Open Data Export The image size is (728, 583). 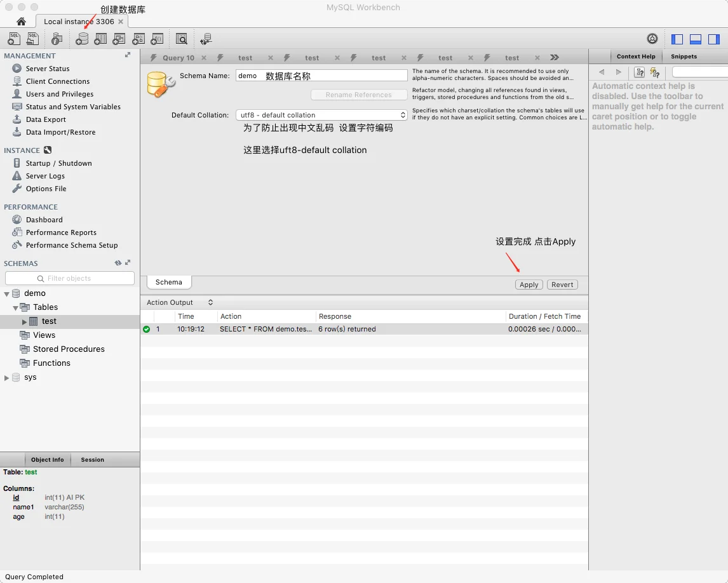[x=46, y=119]
